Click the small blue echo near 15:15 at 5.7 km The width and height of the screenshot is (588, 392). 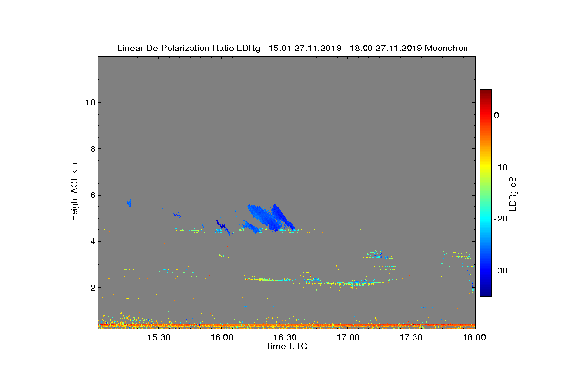pos(129,202)
